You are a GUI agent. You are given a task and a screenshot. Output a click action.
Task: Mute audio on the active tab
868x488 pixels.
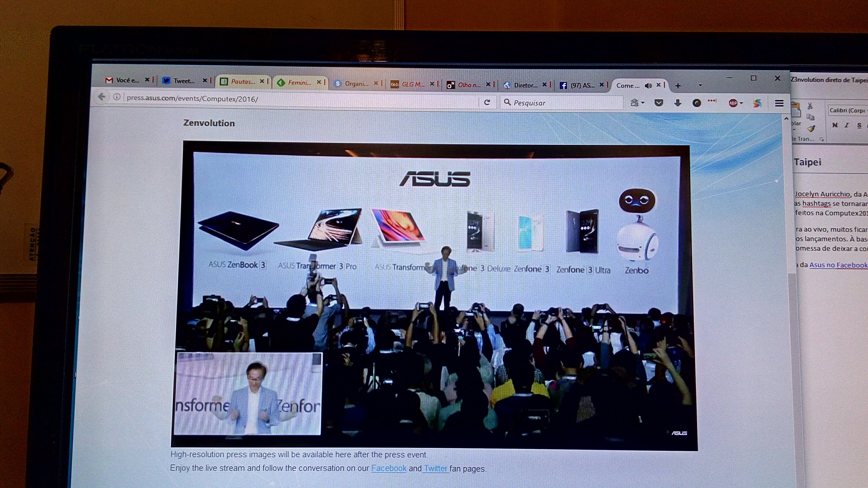[x=648, y=86]
